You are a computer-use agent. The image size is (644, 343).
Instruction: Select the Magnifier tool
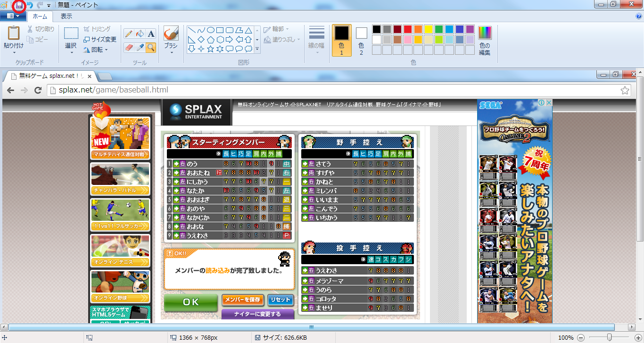pyautogui.click(x=151, y=47)
